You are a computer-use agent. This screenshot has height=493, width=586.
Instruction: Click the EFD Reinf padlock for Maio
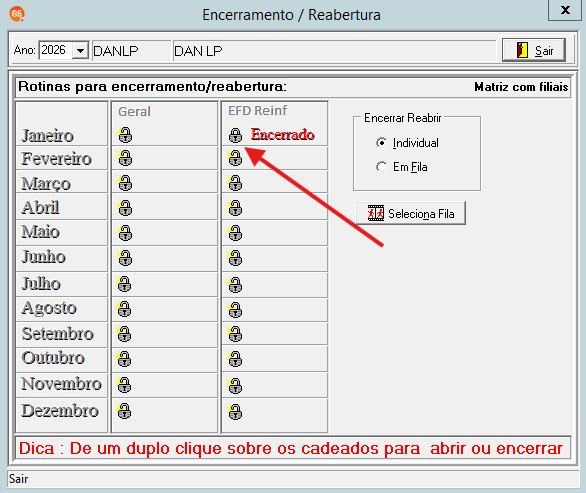tap(235, 233)
